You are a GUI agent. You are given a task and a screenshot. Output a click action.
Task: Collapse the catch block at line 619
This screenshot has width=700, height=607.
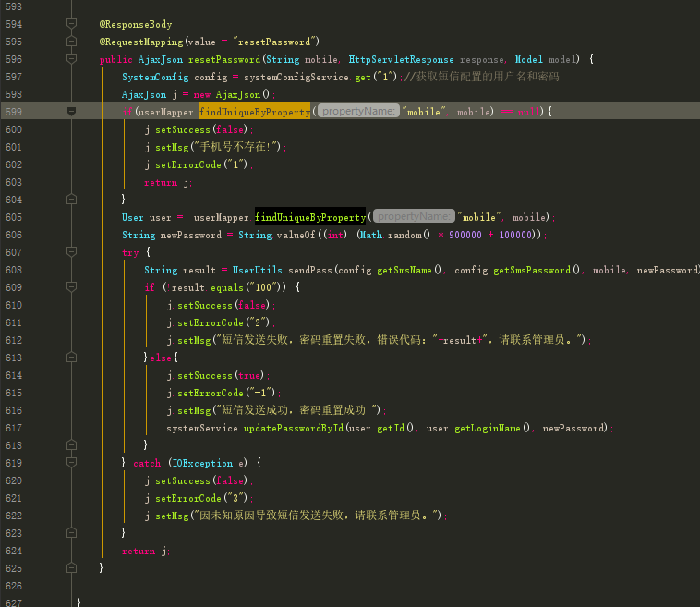(71, 462)
